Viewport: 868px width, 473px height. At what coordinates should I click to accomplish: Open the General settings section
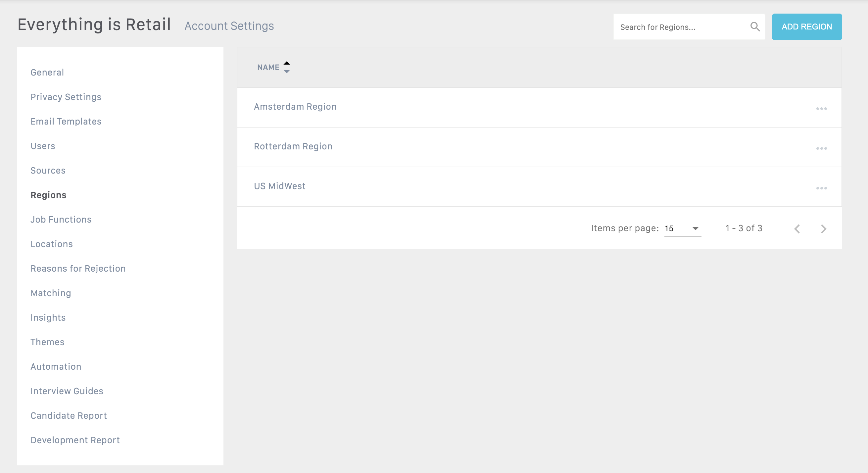click(x=47, y=73)
